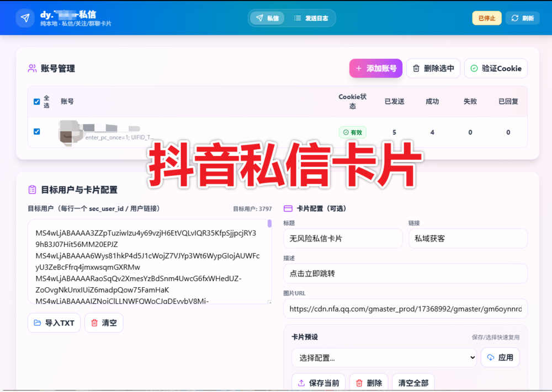The width and height of the screenshot is (552, 392).
Task: Switch to the 私信 tab
Action: pyautogui.click(x=268, y=18)
